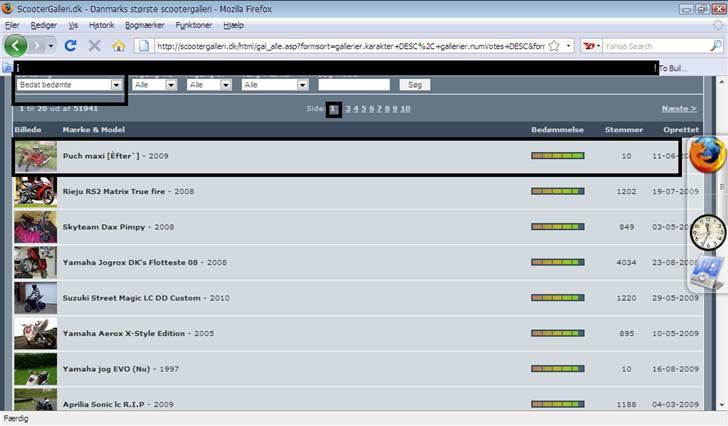Go to results page 3
Image resolution: width=728 pixels, height=426 pixels.
tap(348, 109)
